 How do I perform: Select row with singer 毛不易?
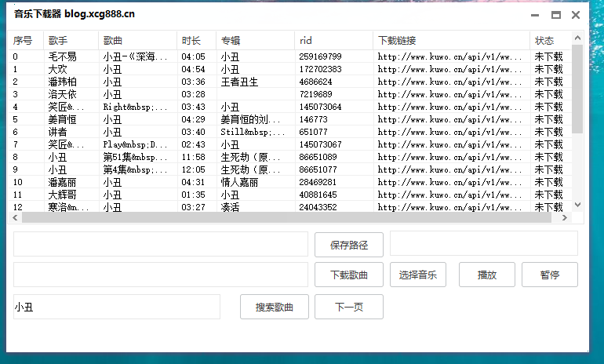tap(289, 56)
